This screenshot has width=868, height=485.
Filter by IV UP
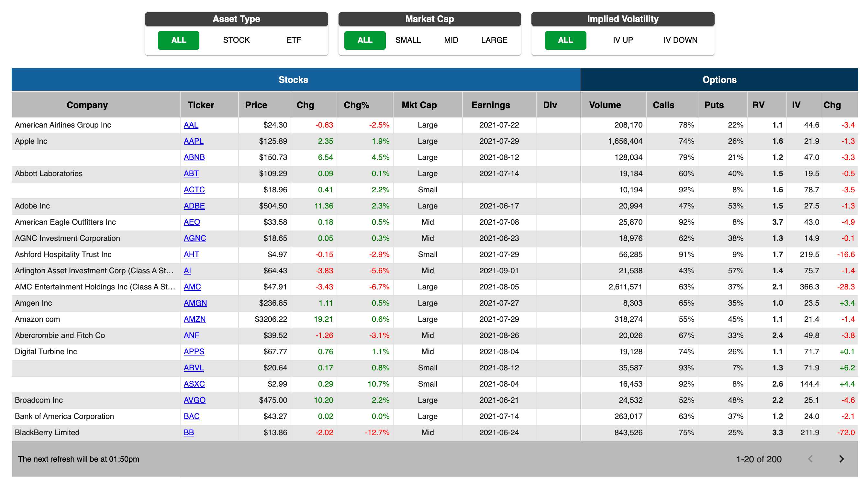click(623, 40)
